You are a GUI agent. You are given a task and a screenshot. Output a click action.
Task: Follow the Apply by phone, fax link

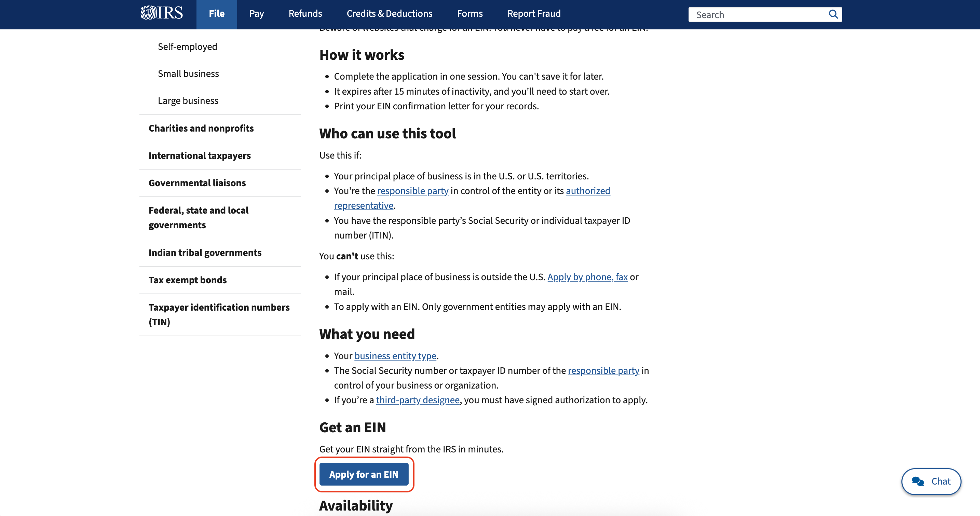[587, 277]
